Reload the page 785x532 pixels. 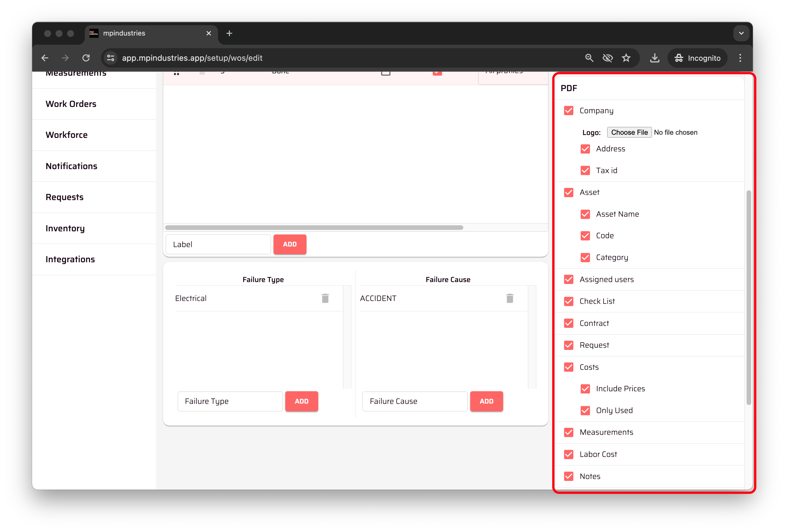pyautogui.click(x=86, y=58)
